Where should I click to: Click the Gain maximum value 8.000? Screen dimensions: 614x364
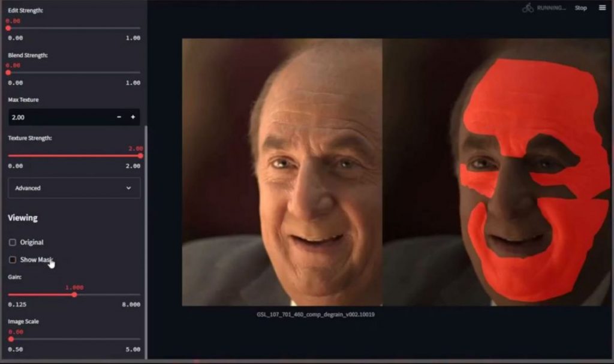click(131, 305)
